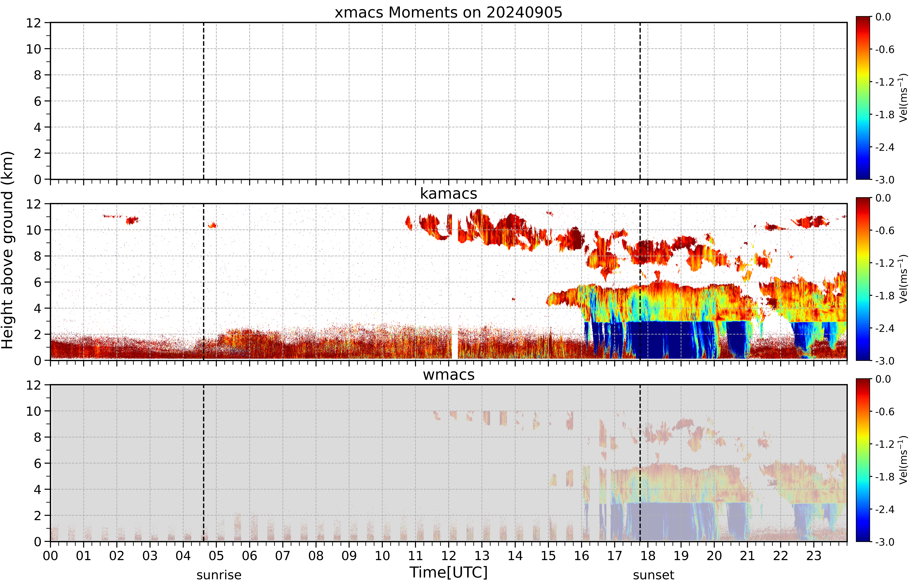Click the '06' tick on the time axis
Screen dimensions: 915x588
click(x=250, y=556)
